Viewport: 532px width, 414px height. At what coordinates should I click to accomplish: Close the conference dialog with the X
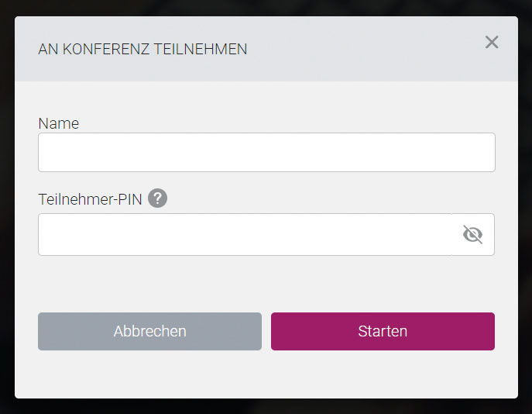tap(492, 42)
